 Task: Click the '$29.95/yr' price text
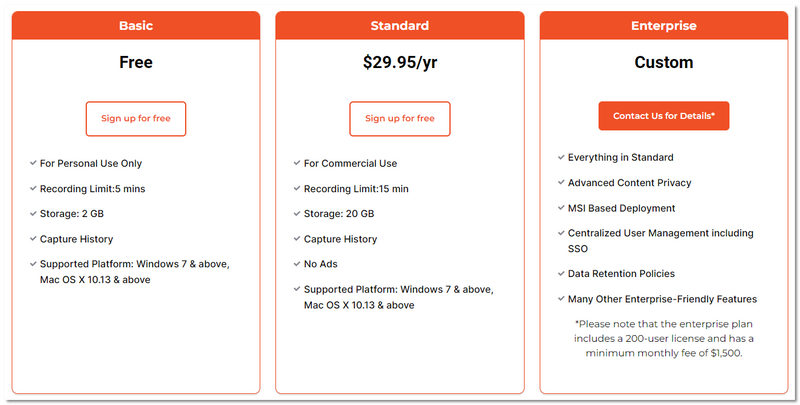(399, 62)
